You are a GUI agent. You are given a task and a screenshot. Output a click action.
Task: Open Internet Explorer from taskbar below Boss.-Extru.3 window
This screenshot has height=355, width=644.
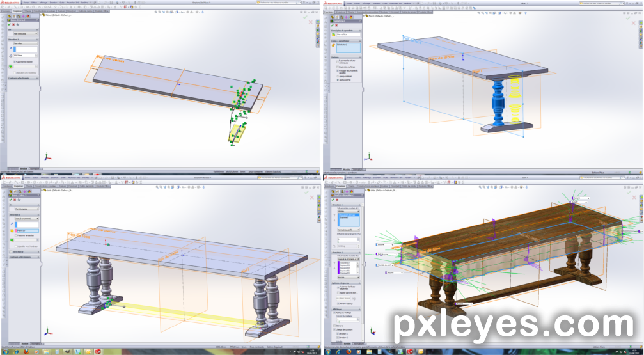click(16, 351)
